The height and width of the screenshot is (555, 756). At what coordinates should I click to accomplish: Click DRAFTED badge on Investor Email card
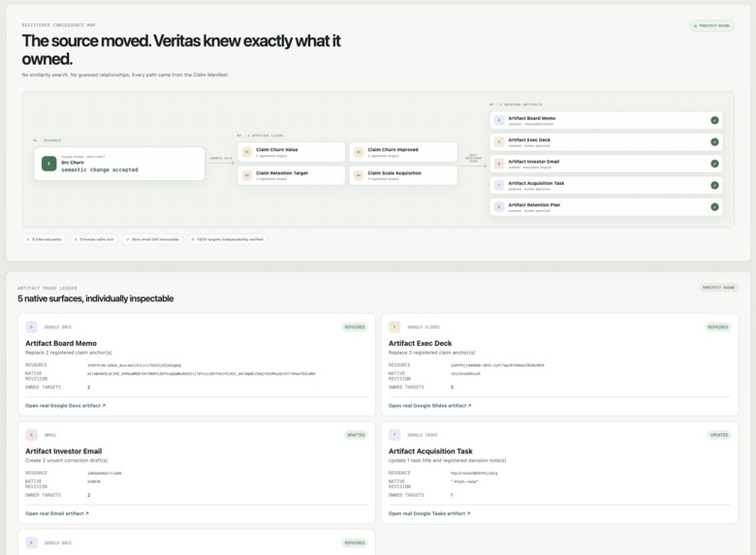coord(356,435)
